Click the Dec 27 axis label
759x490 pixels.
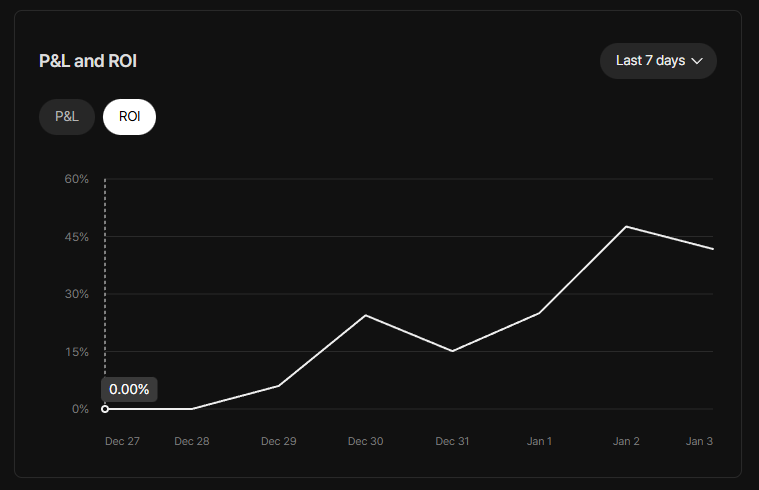pos(122,441)
